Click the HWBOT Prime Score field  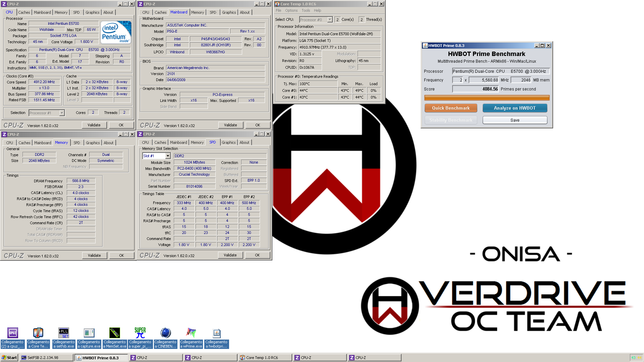pos(476,89)
